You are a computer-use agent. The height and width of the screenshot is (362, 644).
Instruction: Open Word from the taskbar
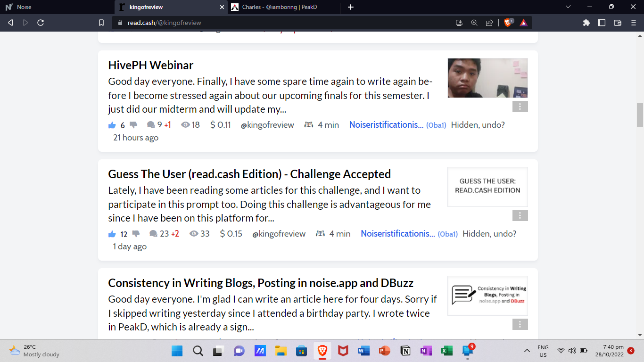tap(364, 351)
